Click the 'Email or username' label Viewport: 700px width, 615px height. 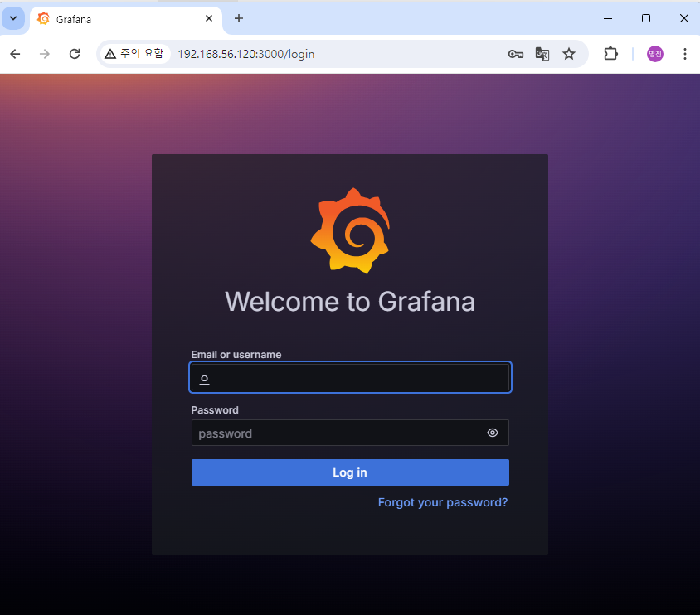click(x=236, y=355)
